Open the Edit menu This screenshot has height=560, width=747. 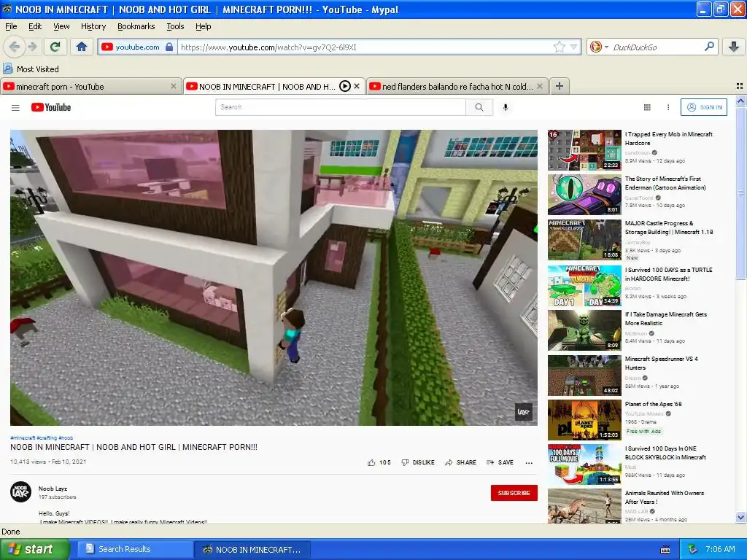coord(35,26)
